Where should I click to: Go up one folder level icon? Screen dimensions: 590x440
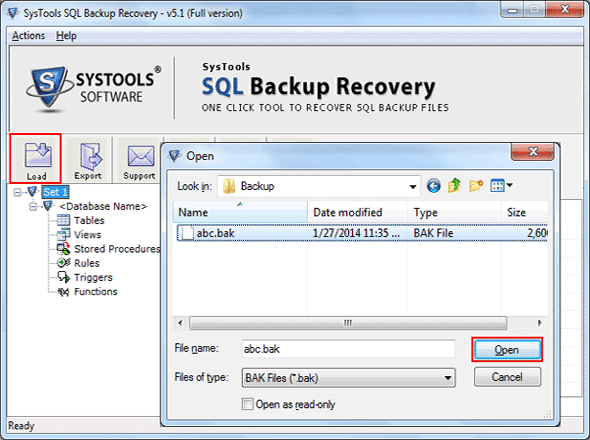tap(455, 186)
